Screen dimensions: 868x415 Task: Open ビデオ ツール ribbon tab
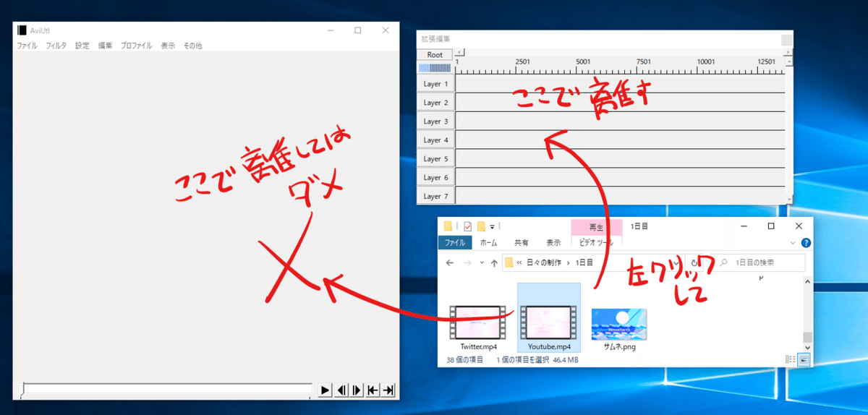click(597, 243)
